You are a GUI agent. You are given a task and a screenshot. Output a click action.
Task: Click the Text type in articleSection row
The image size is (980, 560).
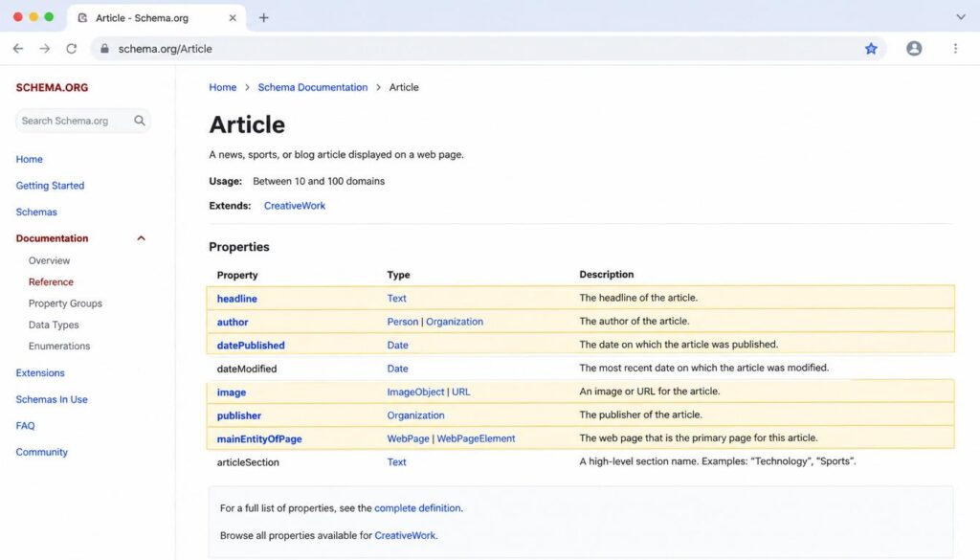click(x=396, y=461)
